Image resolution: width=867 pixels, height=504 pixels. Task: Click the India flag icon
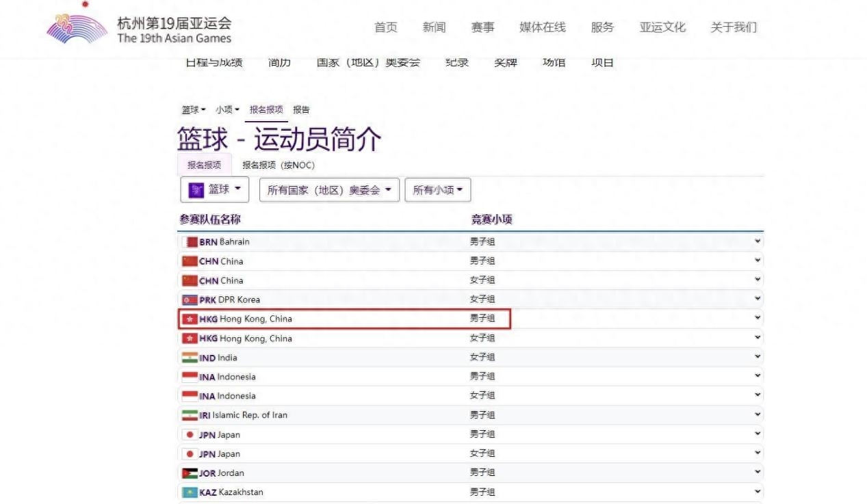pyautogui.click(x=190, y=358)
